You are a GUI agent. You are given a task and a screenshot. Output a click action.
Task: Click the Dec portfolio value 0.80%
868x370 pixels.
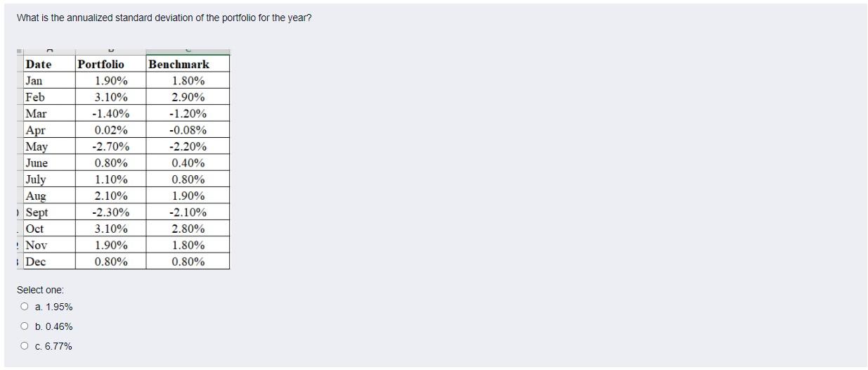tap(111, 262)
